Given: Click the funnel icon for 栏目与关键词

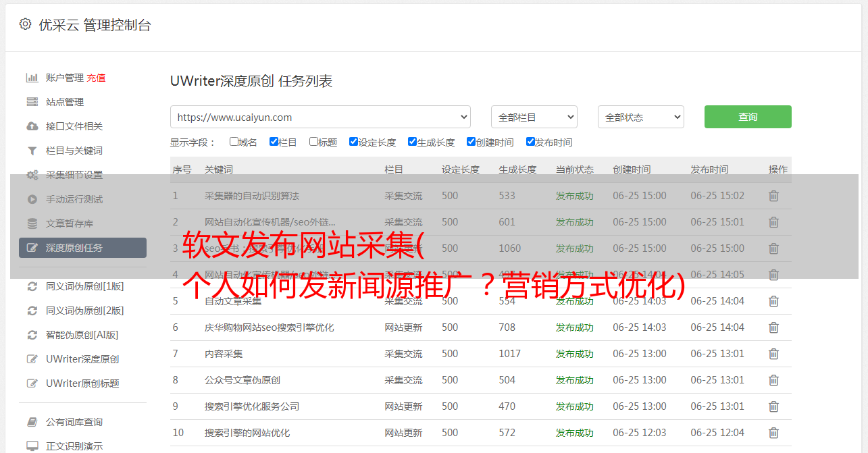Looking at the screenshot, I should coord(32,151).
